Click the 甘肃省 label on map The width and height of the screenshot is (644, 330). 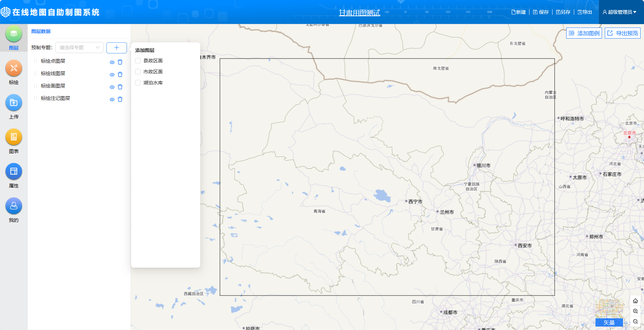[437, 229]
